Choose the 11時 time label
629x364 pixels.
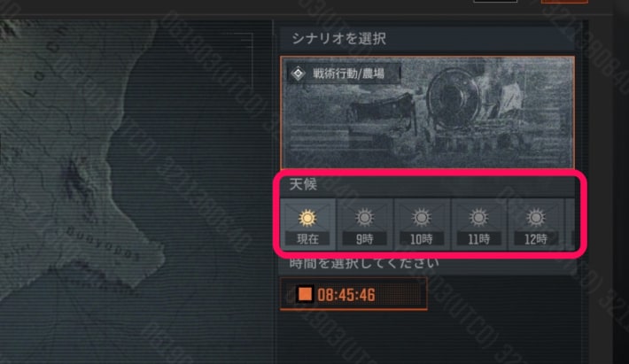[x=478, y=239]
